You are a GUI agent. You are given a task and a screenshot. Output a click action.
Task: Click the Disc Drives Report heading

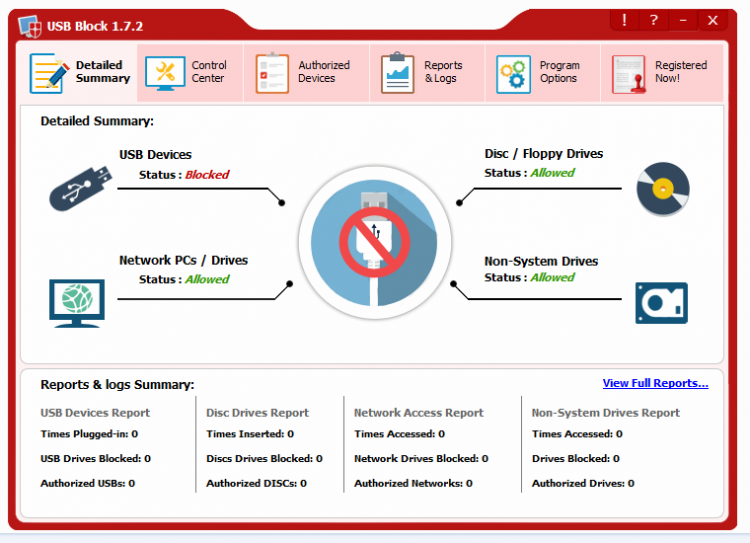[x=257, y=413]
